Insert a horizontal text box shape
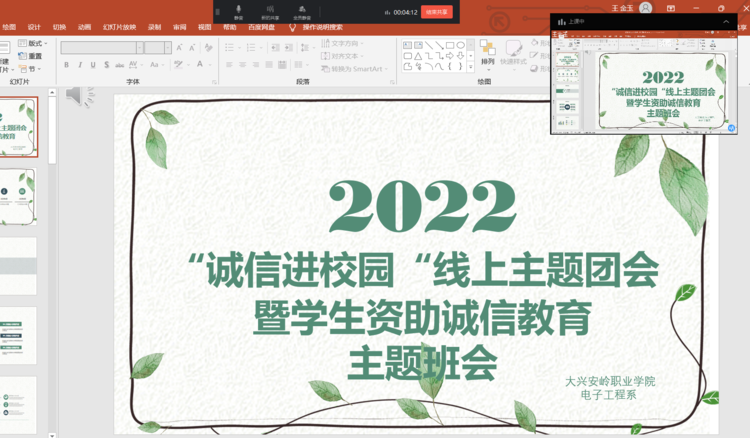 [x=408, y=45]
